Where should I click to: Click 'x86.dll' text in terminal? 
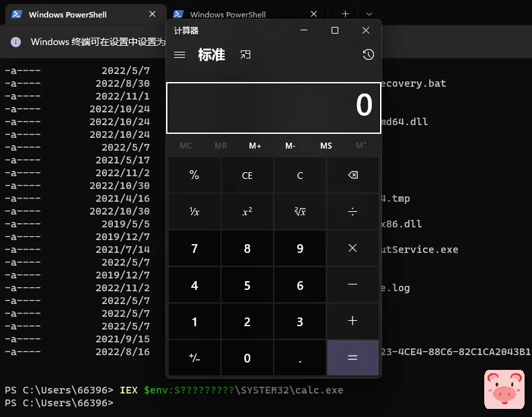[402, 224]
